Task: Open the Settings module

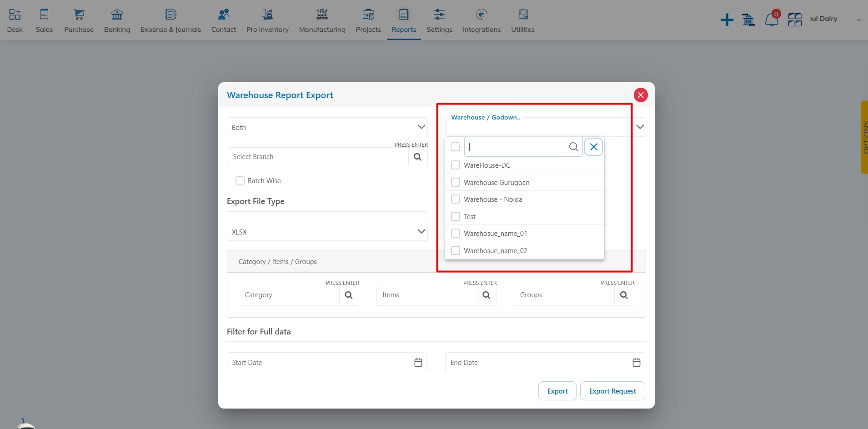Action: tap(439, 20)
